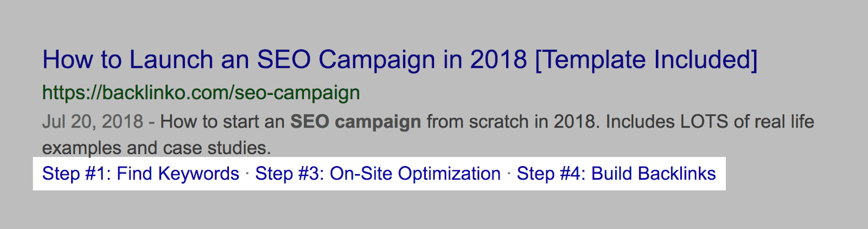Click the green backlinko.com URL
Viewport: 868px width, 229px height.
coord(201,93)
